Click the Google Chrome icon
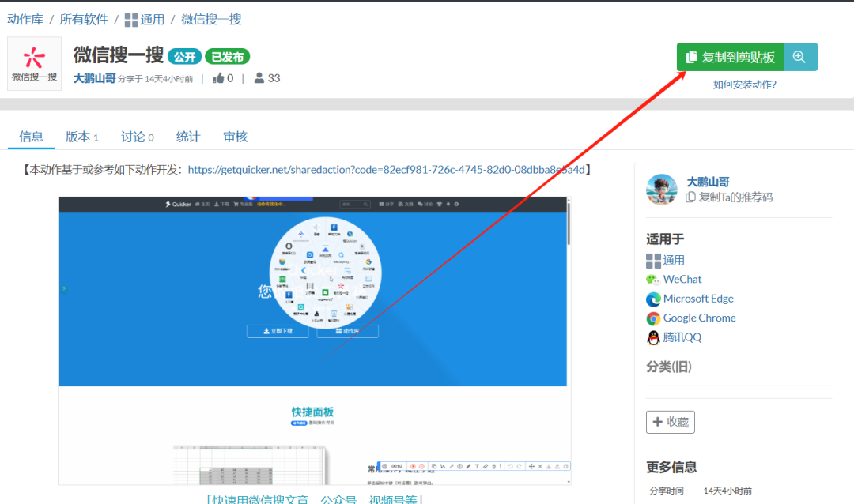854x504 pixels. tap(653, 318)
